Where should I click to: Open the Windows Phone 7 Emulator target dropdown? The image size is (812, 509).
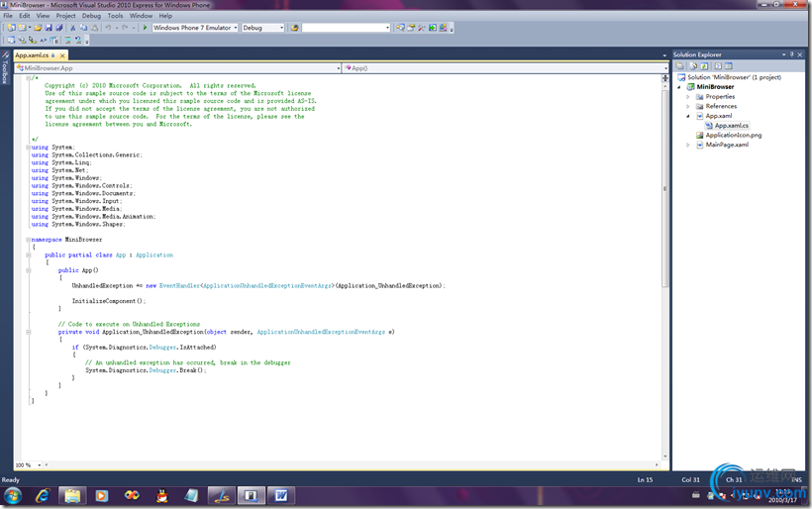(236, 28)
